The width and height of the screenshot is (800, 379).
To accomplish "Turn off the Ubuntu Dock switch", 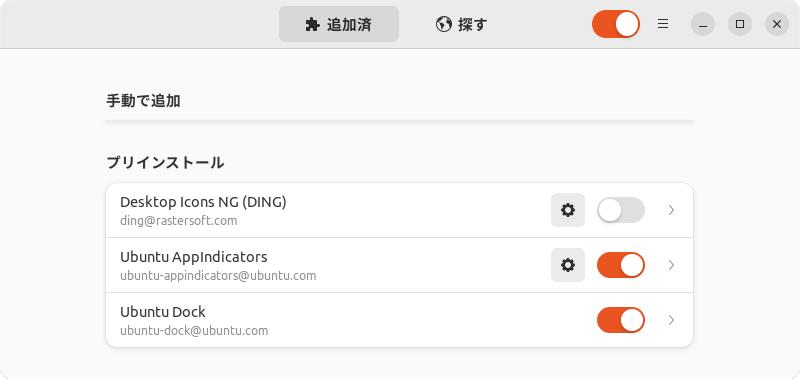I will [621, 320].
